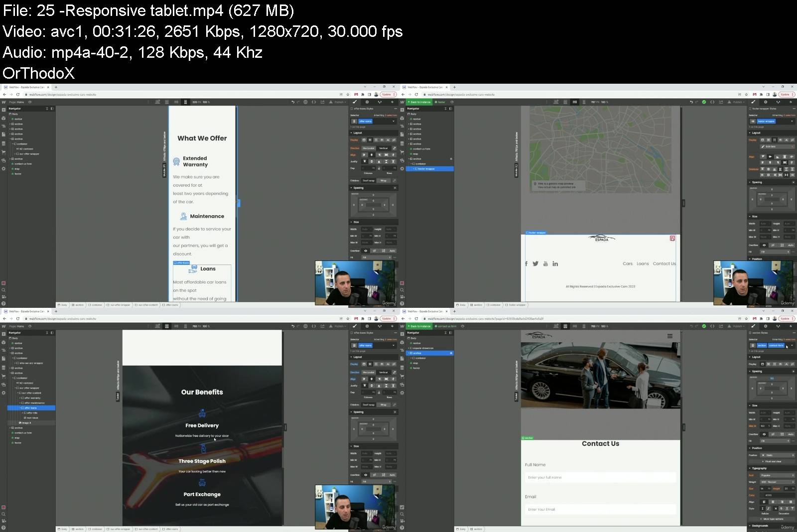Click Chrome Update button in What We Offer window
This screenshot has height=532, width=797.
click(x=388, y=94)
